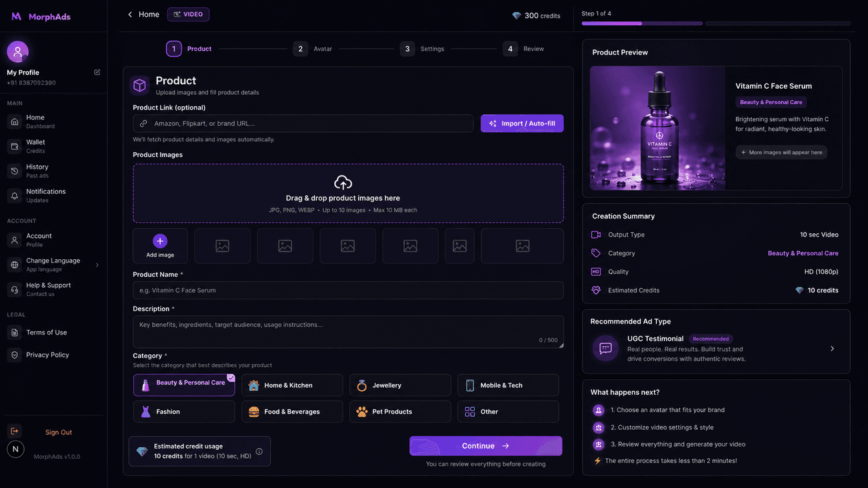Go to step 3 Settings

click(422, 49)
